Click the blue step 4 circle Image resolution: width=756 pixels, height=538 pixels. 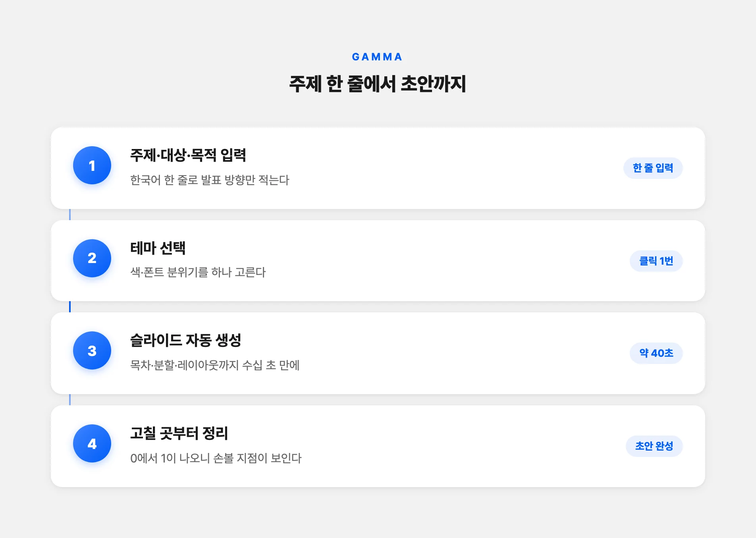92,443
